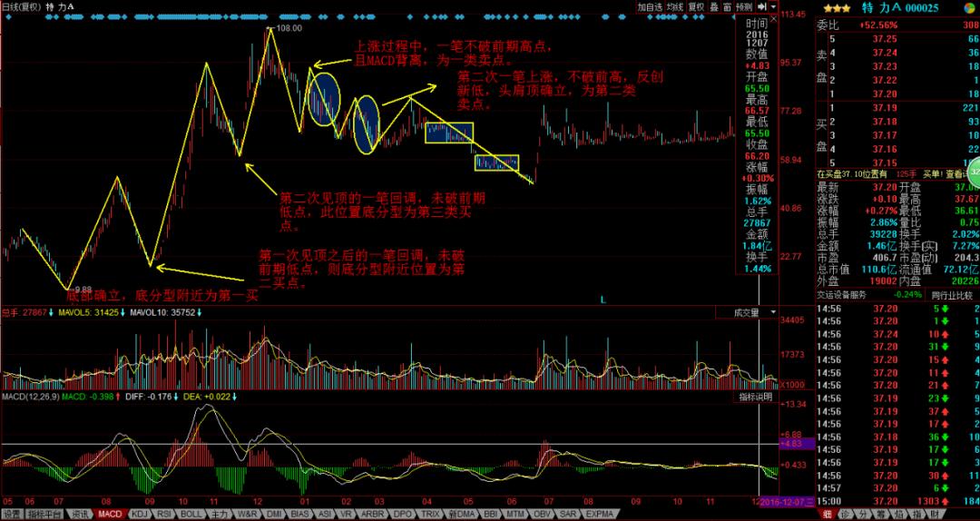Close the floating data info box
Image resolution: width=980 pixels, height=521 pixels.
point(773,19)
